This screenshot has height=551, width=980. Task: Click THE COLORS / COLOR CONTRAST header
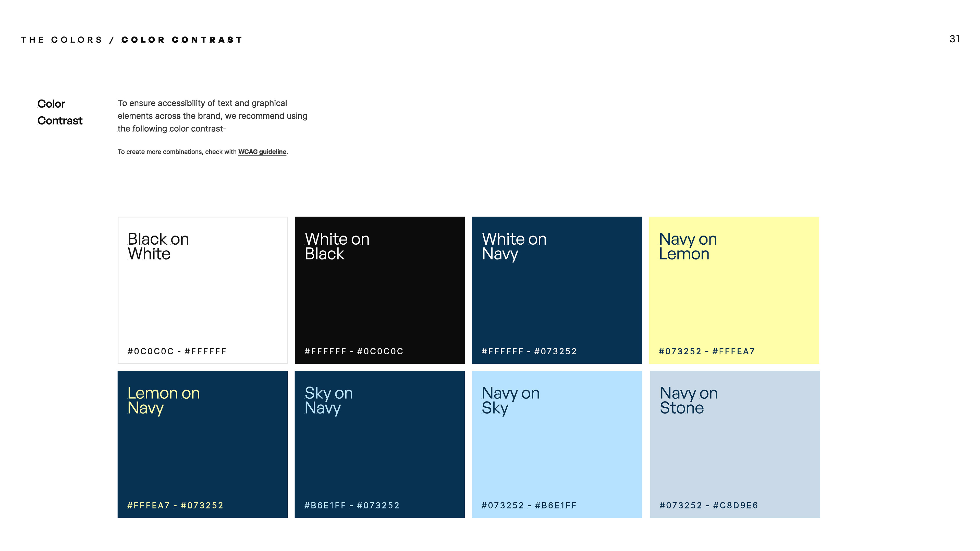(x=132, y=40)
